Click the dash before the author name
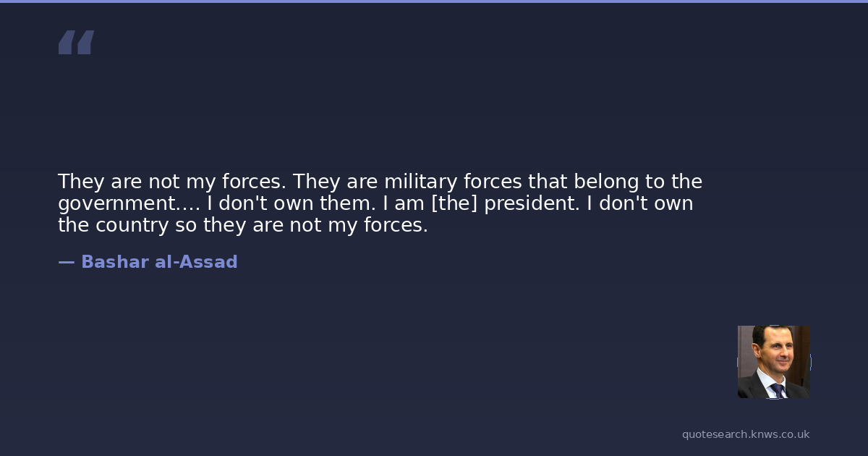The width and height of the screenshot is (868, 456). click(66, 262)
